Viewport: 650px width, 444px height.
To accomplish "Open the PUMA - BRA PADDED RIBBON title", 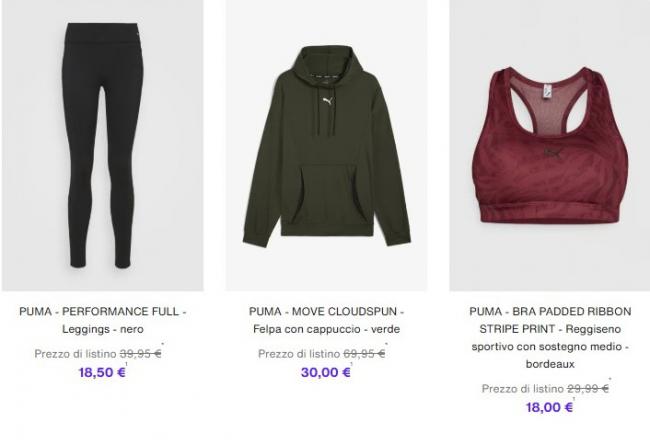I will pos(550,320).
